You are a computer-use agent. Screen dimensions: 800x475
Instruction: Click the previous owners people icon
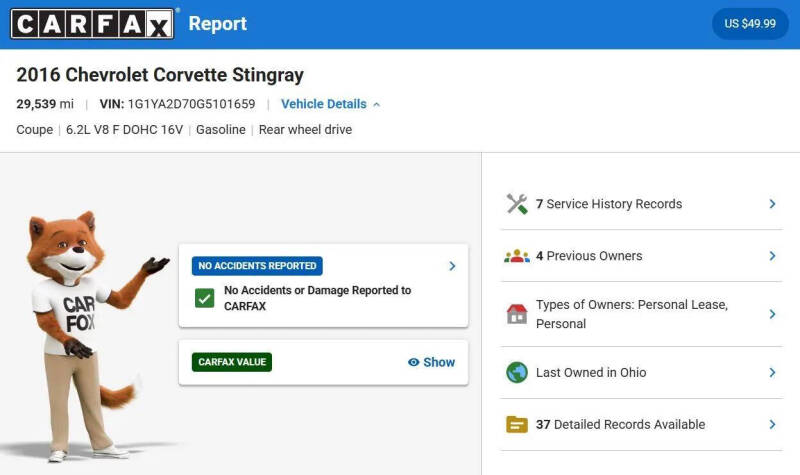pyautogui.click(x=517, y=256)
